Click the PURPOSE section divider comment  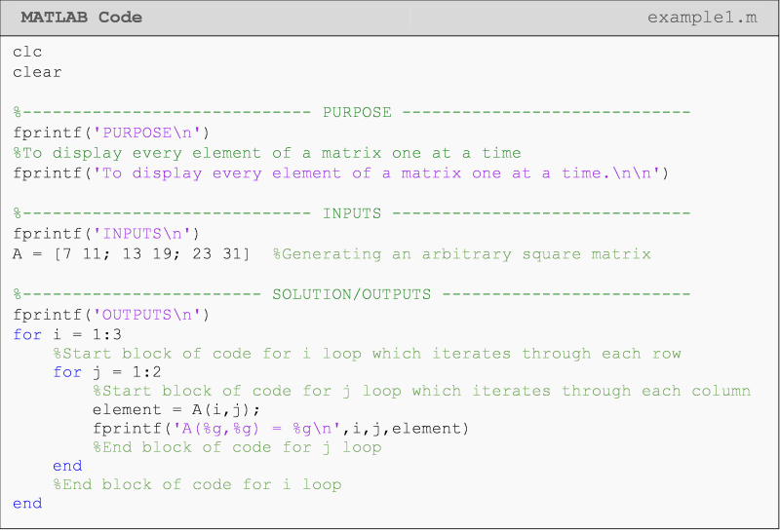click(x=352, y=112)
